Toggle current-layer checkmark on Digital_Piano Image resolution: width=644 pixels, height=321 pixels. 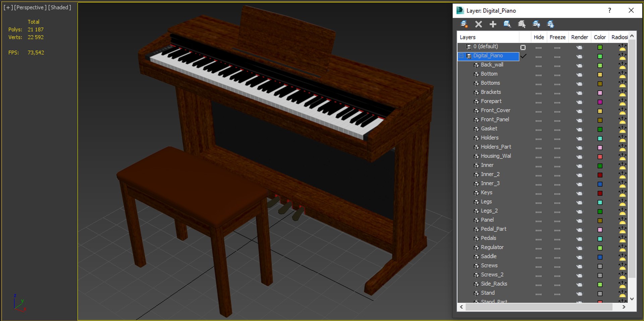(x=523, y=56)
